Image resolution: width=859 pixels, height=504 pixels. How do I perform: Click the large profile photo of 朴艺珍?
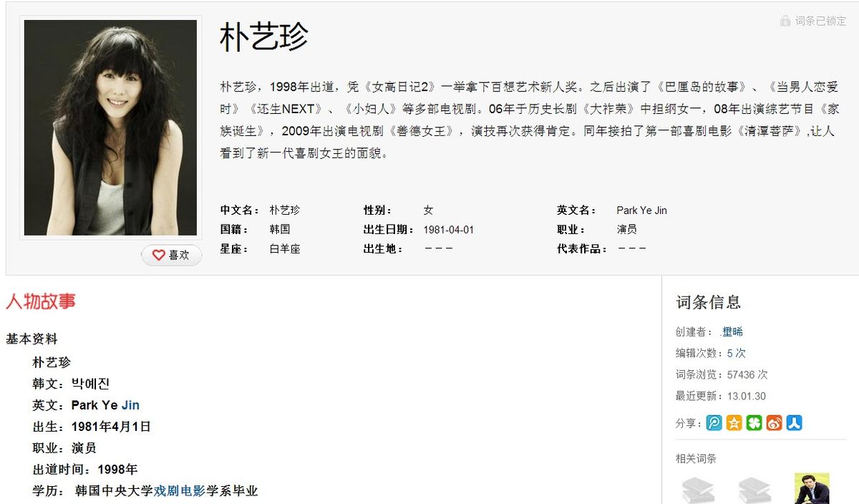click(x=110, y=127)
